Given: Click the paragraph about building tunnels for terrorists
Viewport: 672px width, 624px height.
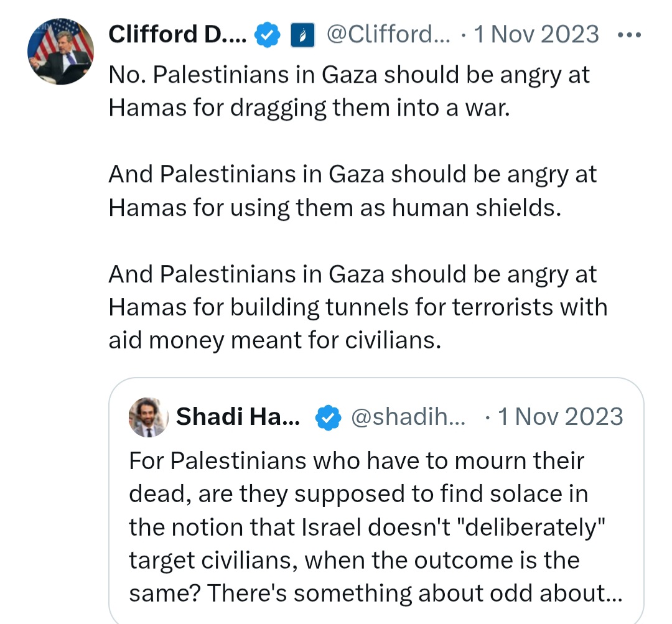Looking at the screenshot, I should coord(358,307).
